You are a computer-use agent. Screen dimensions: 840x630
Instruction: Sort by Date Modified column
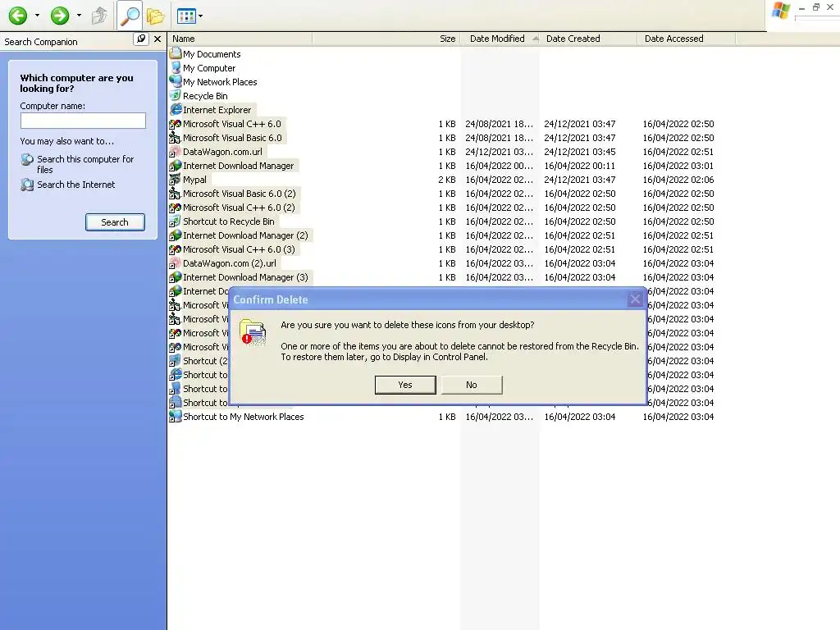[x=500, y=39]
